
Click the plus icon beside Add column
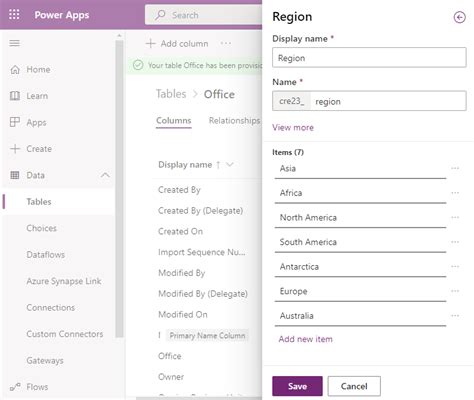[x=151, y=43]
